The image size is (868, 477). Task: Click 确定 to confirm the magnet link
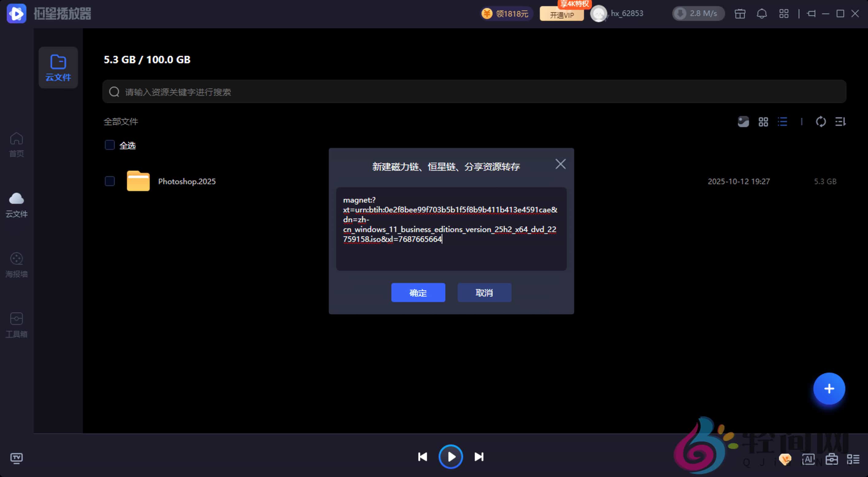[418, 293]
